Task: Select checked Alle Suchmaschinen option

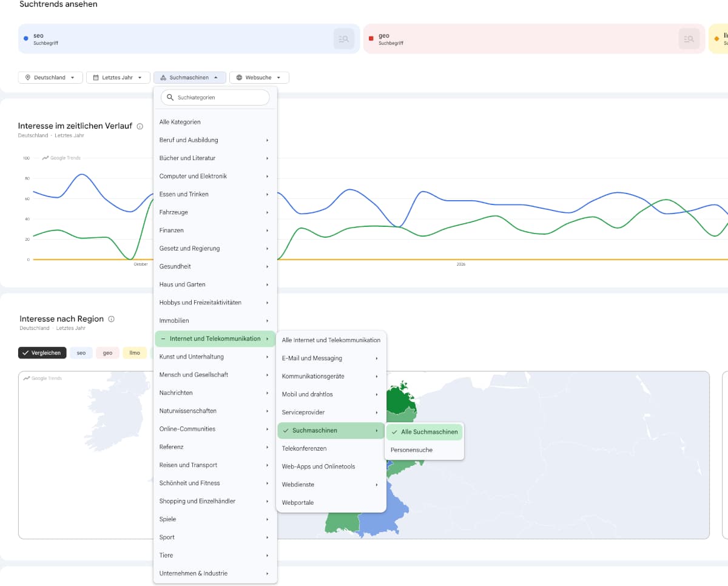Action: point(425,432)
